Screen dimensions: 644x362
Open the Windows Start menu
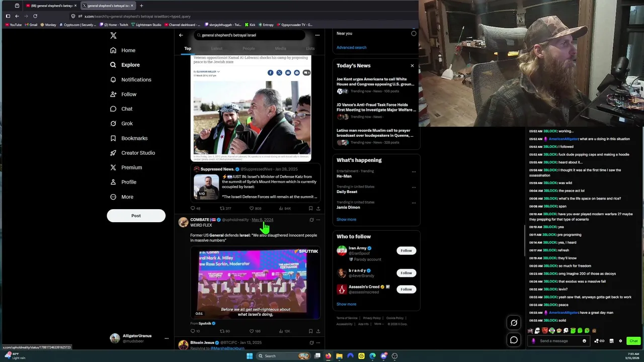pos(250,356)
